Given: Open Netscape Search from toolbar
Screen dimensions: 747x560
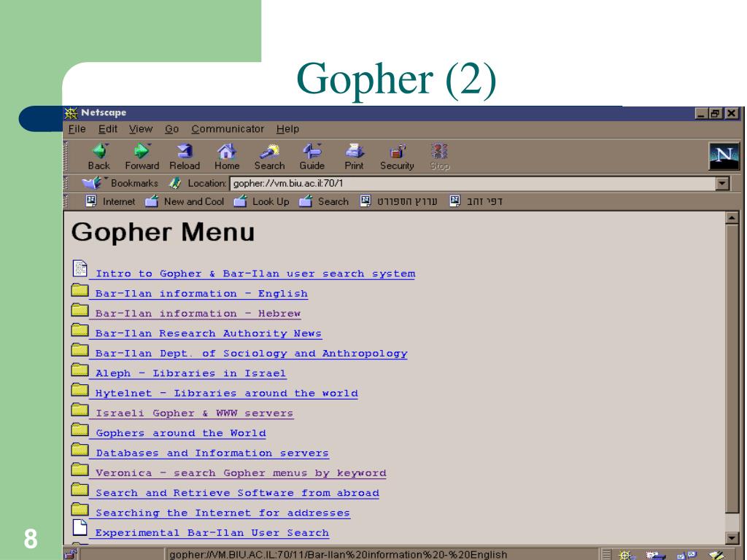Looking at the screenshot, I should [x=270, y=157].
